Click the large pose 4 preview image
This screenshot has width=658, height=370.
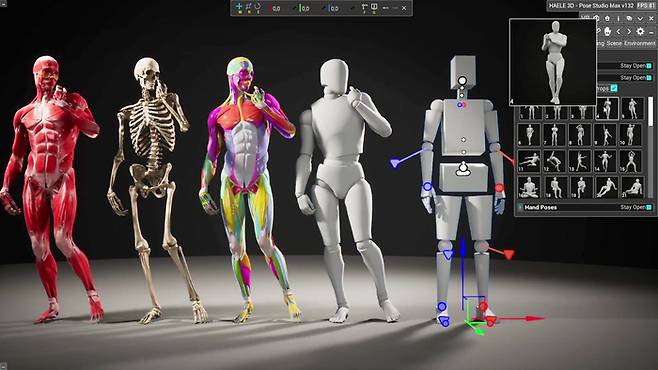tap(553, 62)
